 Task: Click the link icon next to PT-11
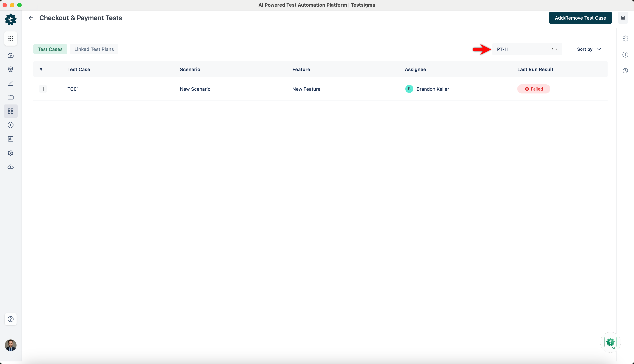[554, 49]
